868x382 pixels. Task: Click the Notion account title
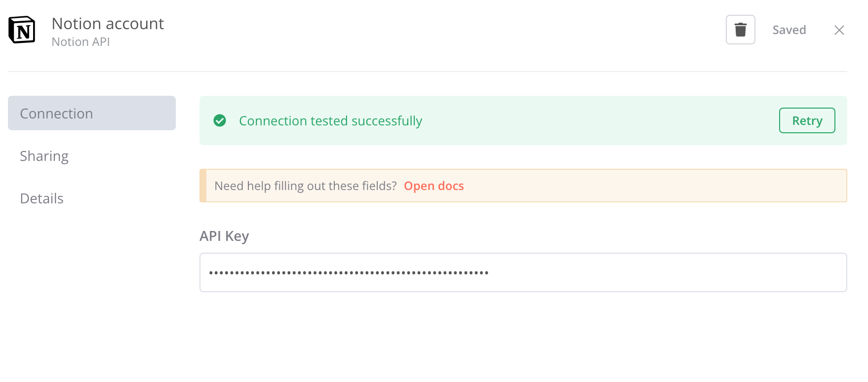[x=107, y=23]
